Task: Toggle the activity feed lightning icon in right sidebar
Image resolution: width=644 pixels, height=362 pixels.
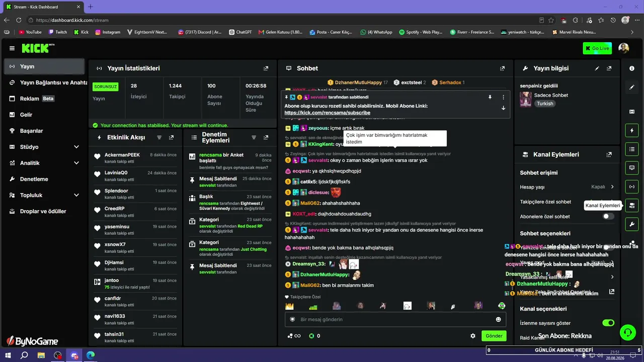Action: click(x=632, y=131)
